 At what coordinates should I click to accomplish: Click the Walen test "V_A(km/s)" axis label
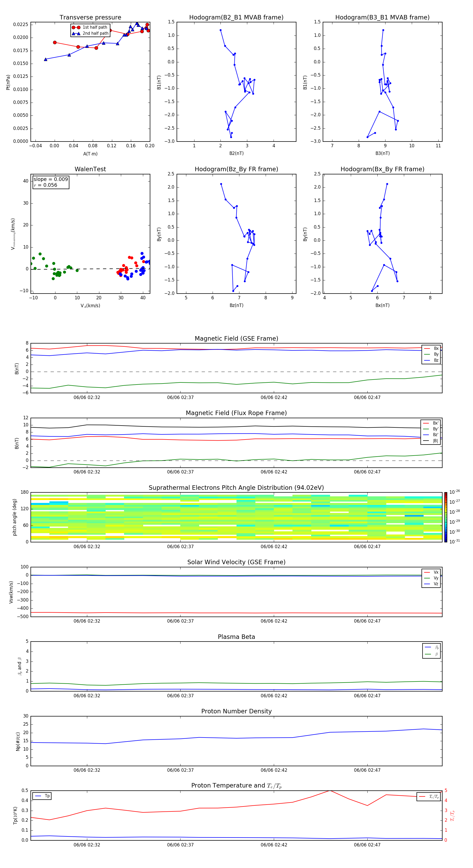[x=90, y=306]
